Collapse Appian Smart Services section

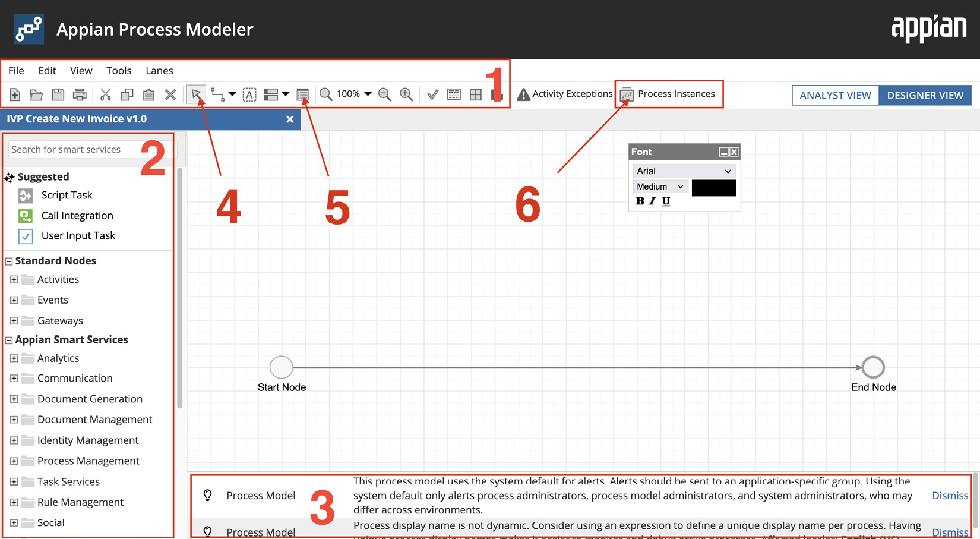click(9, 341)
